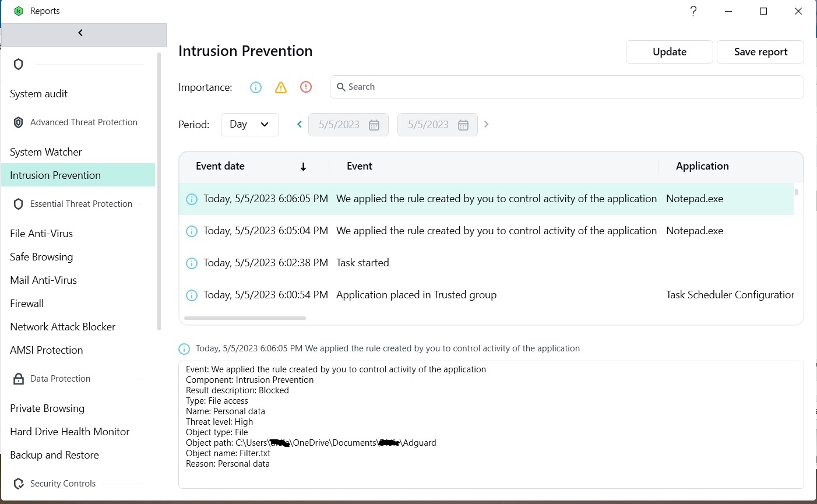Click the Essential Threat Protection section header
Viewport: 817px width, 504px height.
click(x=82, y=204)
